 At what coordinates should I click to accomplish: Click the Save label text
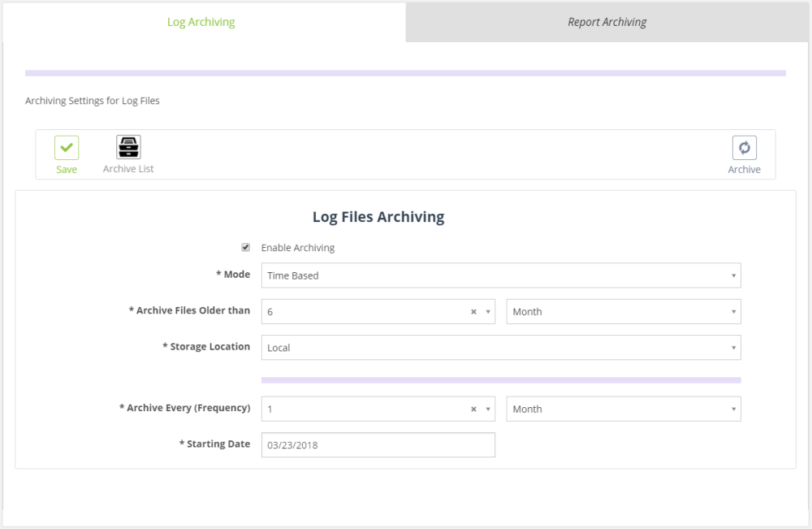click(x=67, y=169)
